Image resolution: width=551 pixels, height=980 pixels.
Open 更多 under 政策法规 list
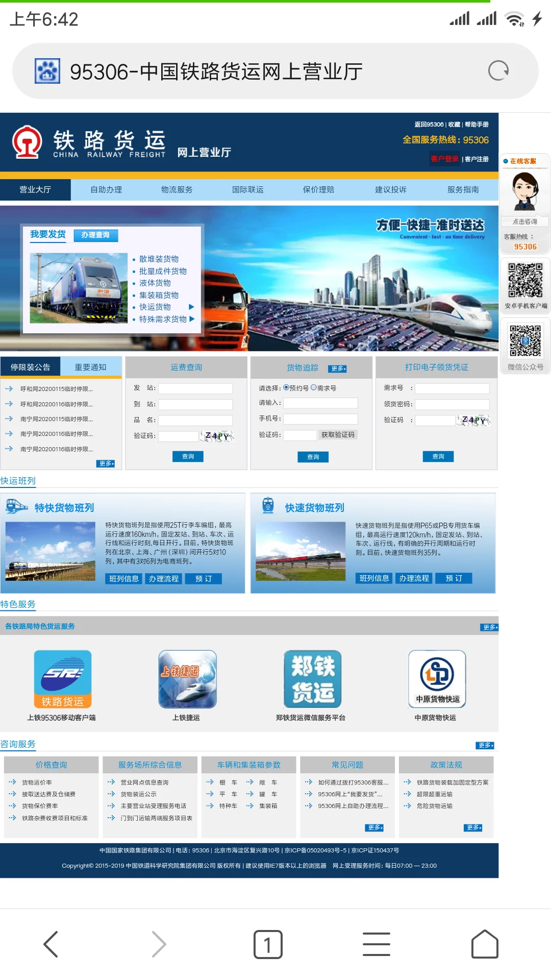point(473,827)
